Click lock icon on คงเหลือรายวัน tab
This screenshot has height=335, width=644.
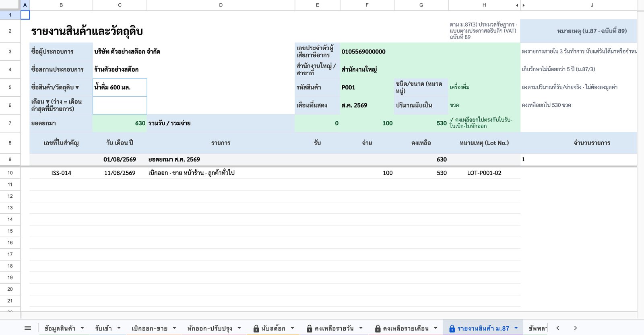309,329
